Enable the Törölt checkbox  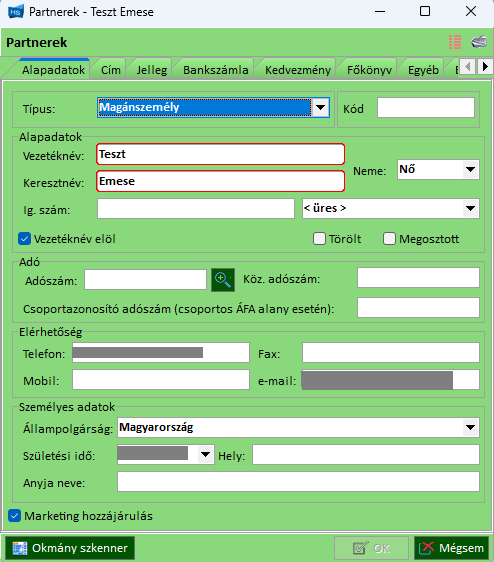(x=319, y=239)
